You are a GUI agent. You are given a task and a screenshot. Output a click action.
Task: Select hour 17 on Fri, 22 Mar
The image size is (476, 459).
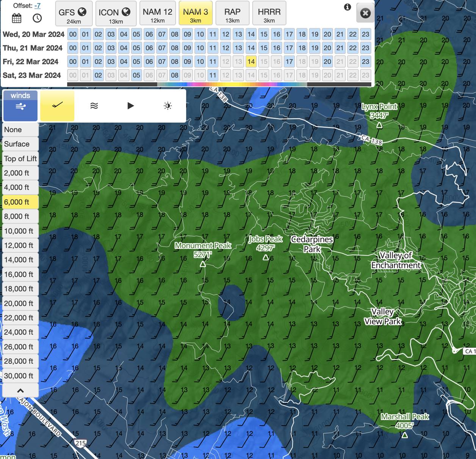[289, 61]
